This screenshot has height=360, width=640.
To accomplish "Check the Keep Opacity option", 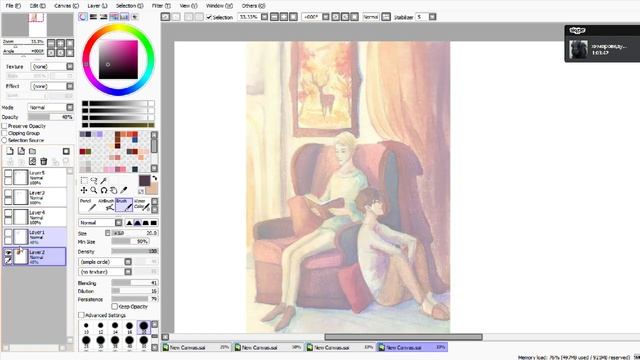I will pyautogui.click(x=115, y=306).
